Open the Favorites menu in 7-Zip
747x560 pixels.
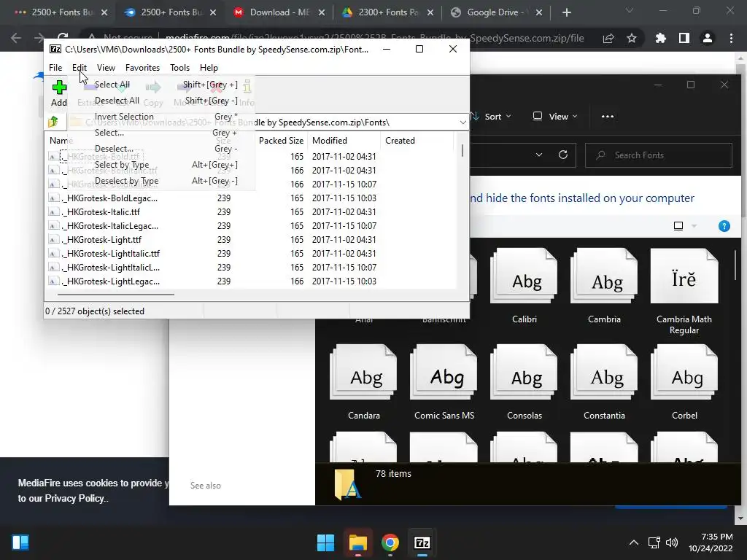(x=142, y=68)
